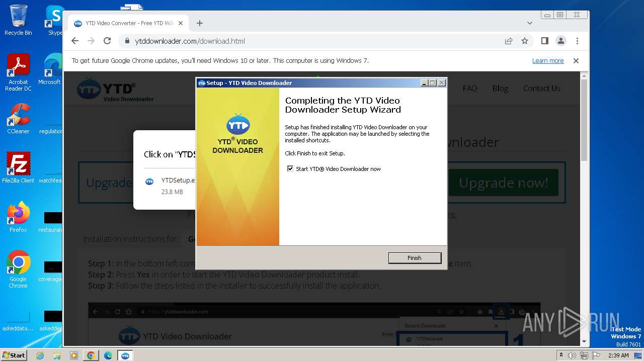Show hidden tray icons arrow
Viewport: 644px width, 362px height.
coord(561,355)
